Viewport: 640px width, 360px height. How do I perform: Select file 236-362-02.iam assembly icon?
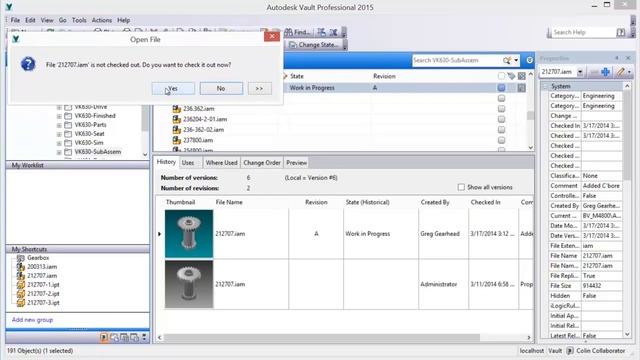[x=176, y=130]
